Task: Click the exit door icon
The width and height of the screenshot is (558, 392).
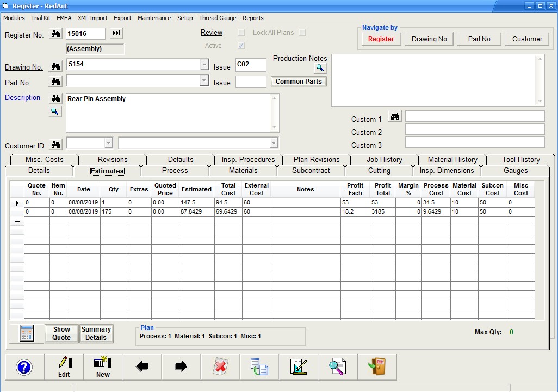Action: pos(376,367)
